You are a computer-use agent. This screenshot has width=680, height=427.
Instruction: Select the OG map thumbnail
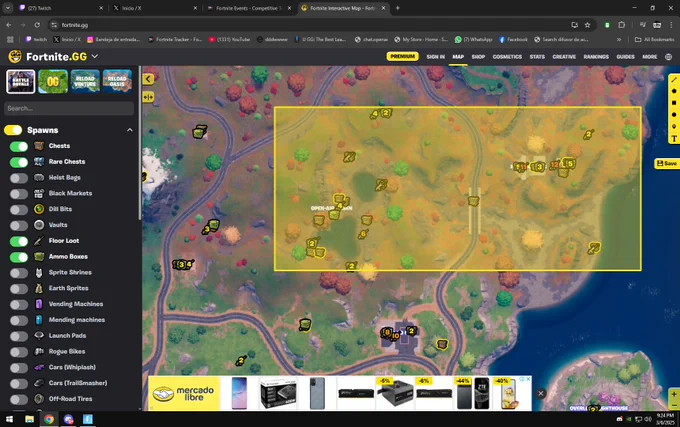coord(53,81)
